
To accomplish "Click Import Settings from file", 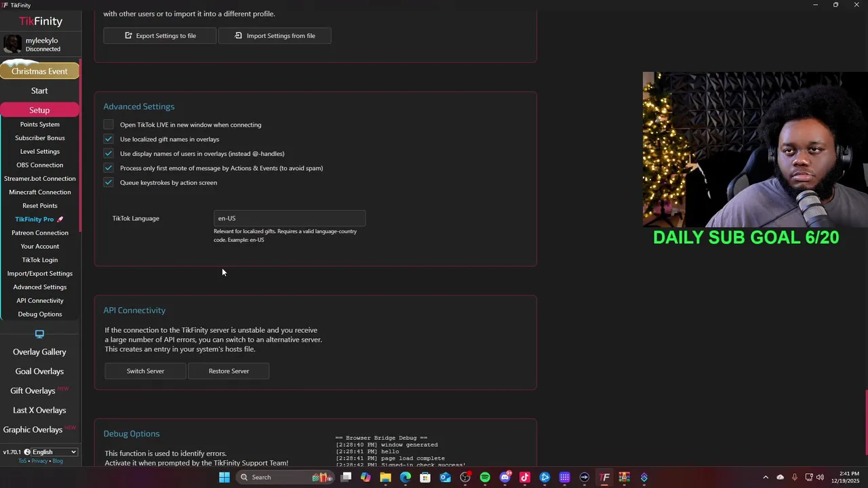I will coord(275,36).
